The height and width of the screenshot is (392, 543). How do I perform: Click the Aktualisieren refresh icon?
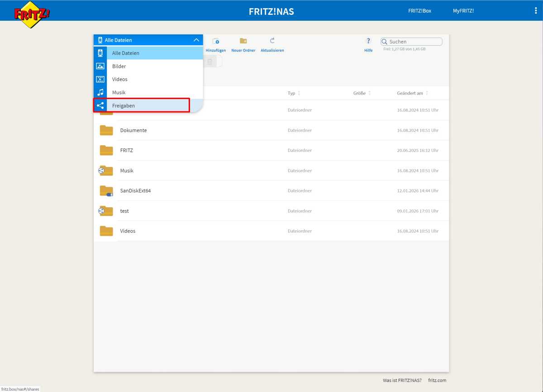point(272,41)
